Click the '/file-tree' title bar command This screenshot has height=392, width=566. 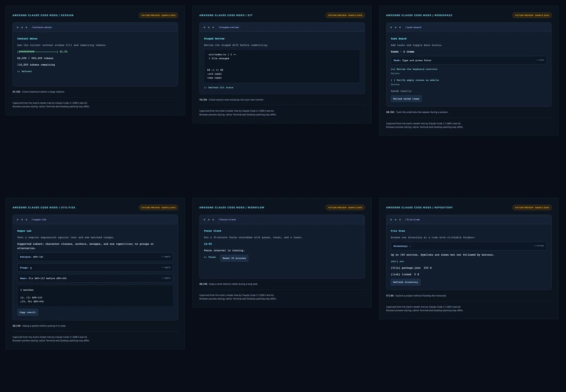412,219
